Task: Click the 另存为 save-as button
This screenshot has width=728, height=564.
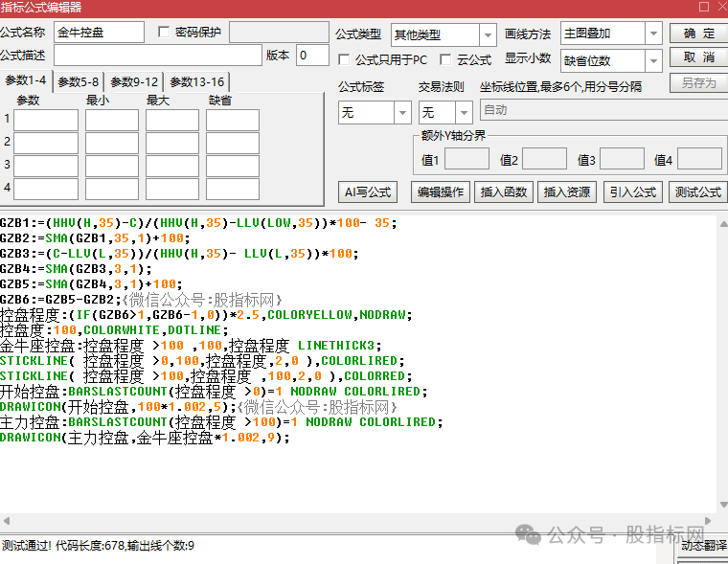Action: pos(698,83)
